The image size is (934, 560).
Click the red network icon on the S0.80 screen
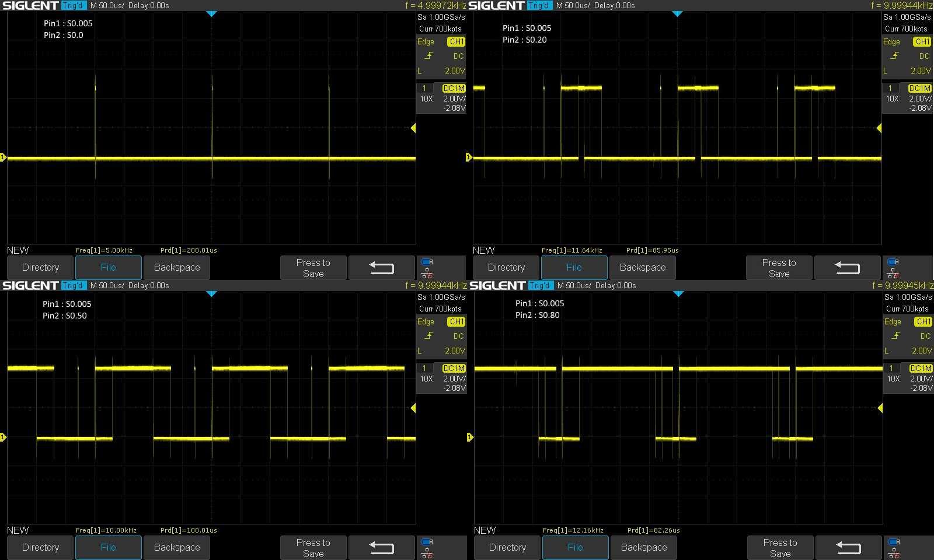coord(894,554)
